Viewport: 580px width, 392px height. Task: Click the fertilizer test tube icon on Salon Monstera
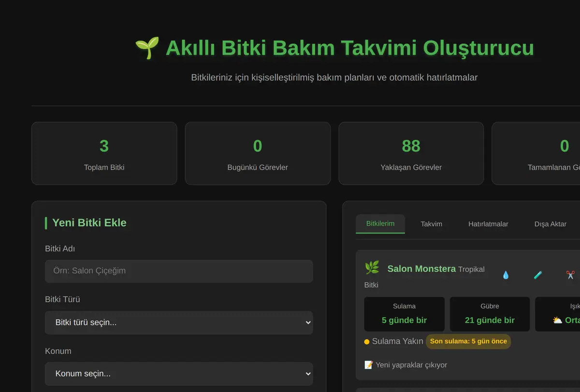tap(538, 275)
